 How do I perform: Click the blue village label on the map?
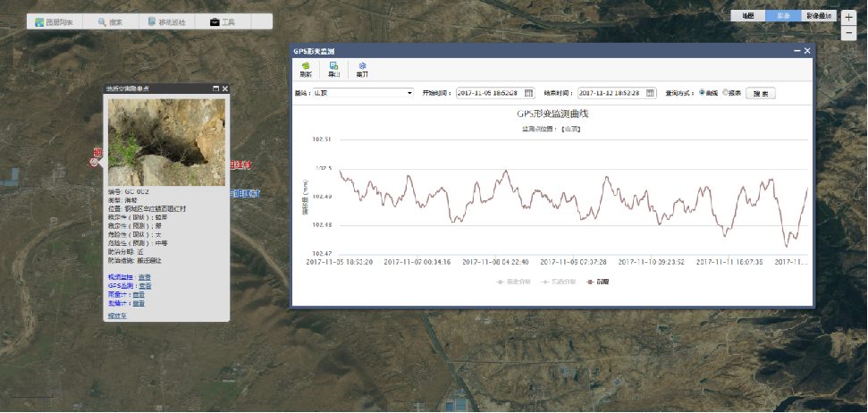click(x=244, y=193)
